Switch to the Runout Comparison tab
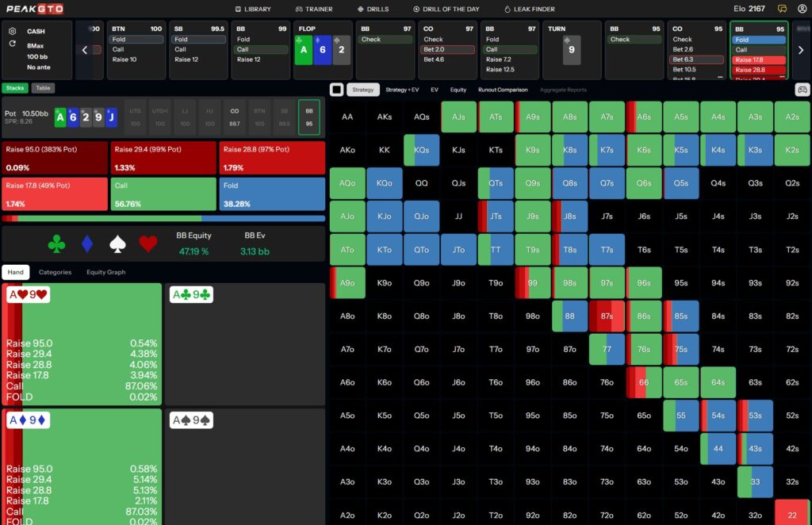Screen dimensions: 812x525 point(503,90)
